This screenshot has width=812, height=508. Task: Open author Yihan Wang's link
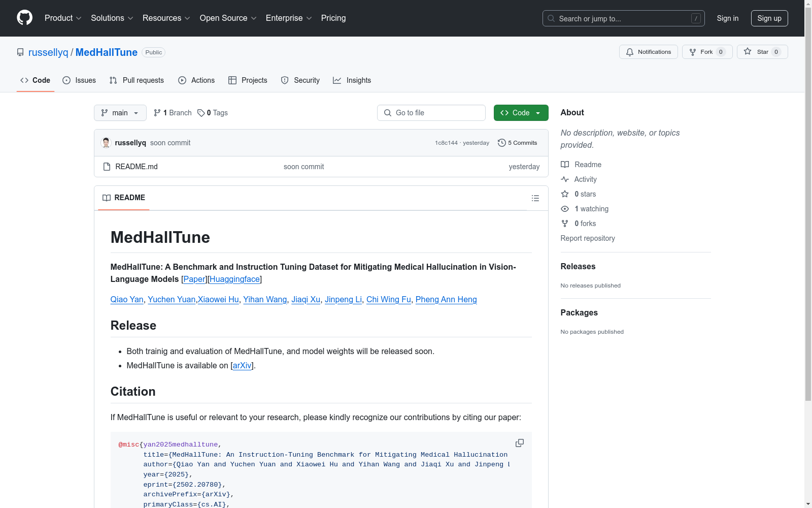tap(265, 299)
